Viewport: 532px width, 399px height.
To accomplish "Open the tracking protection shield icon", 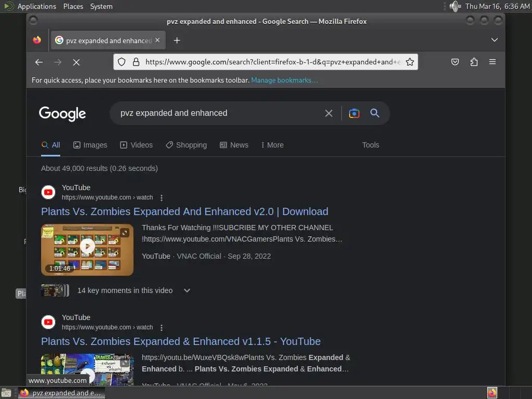I will coord(122,62).
